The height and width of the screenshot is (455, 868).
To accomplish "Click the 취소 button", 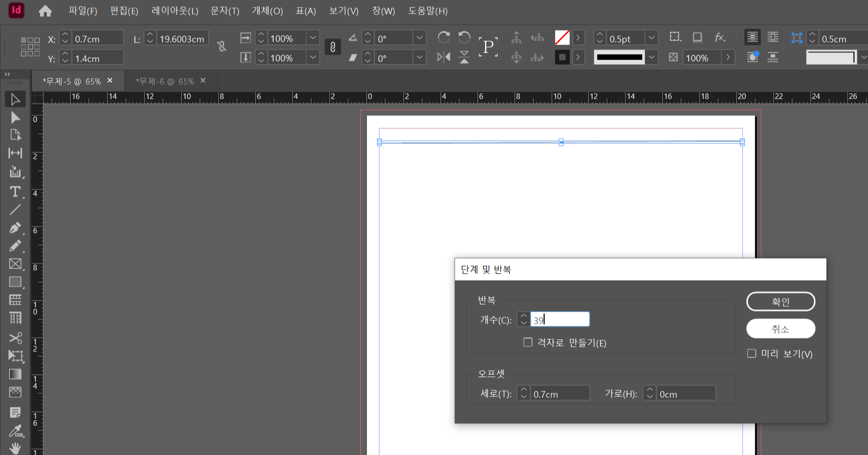I will [780, 329].
